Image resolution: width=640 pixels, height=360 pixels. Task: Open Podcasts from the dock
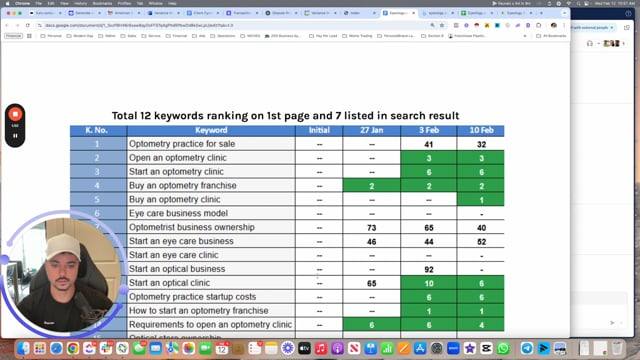[x=338, y=348]
